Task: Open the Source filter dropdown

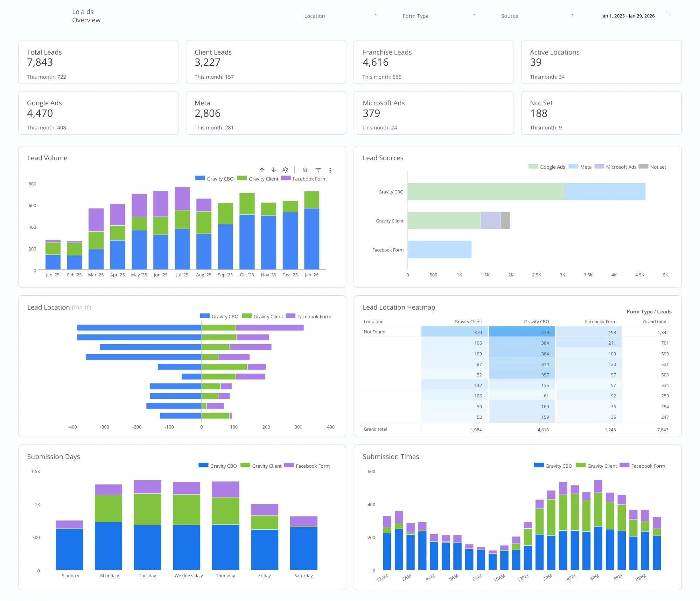Action: pos(537,16)
